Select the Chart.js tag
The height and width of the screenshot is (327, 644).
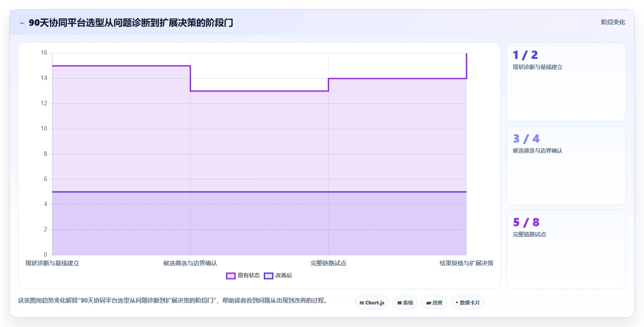point(372,303)
